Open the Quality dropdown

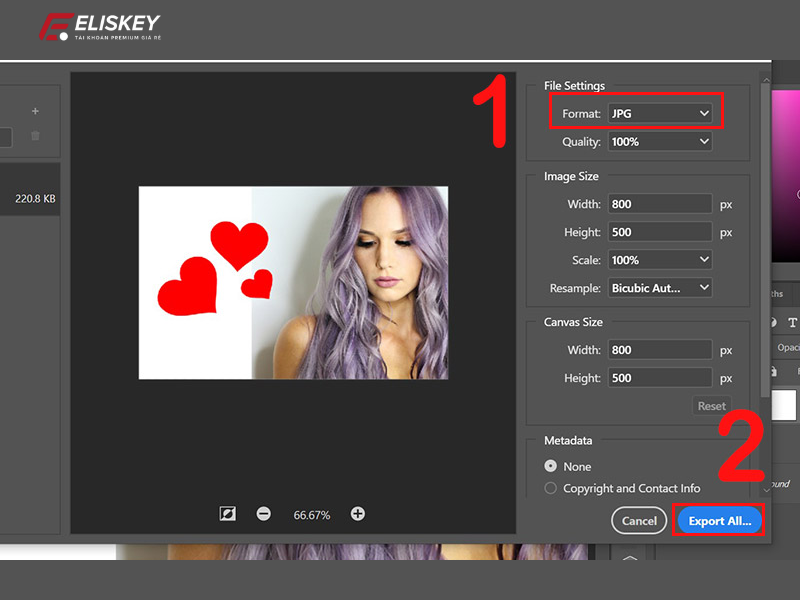[660, 141]
